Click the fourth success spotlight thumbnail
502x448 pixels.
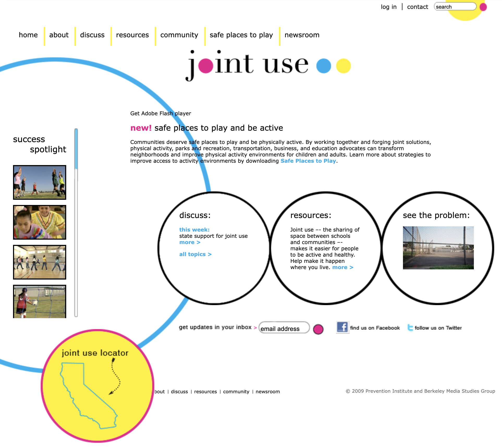coord(39,301)
